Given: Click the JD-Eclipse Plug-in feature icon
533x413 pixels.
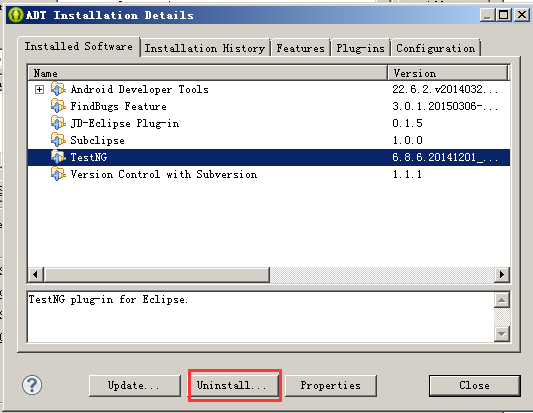Looking at the screenshot, I should pos(58,123).
